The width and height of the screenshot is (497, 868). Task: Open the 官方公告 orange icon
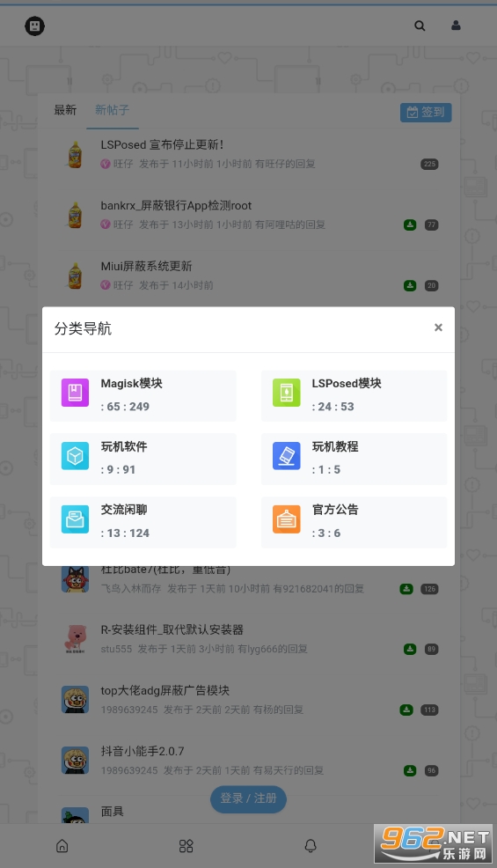pyautogui.click(x=287, y=519)
